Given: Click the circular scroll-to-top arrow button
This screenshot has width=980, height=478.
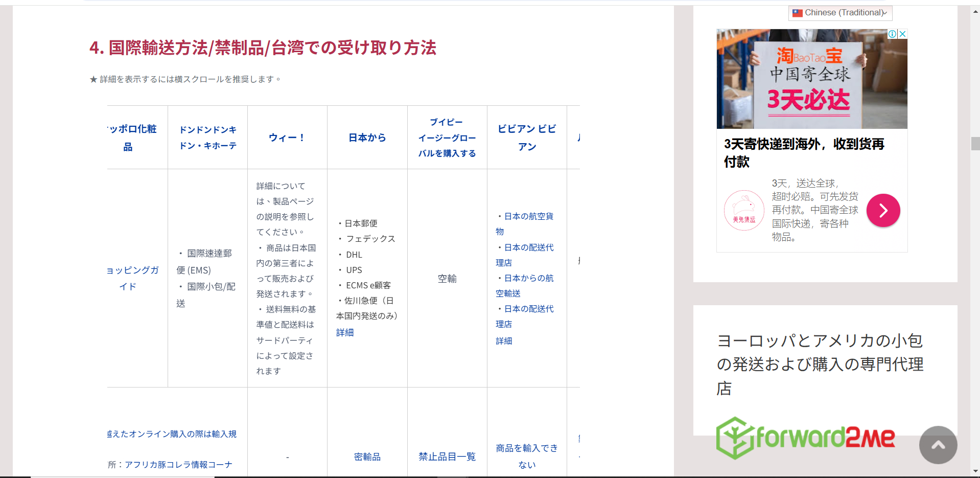Looking at the screenshot, I should point(938,445).
